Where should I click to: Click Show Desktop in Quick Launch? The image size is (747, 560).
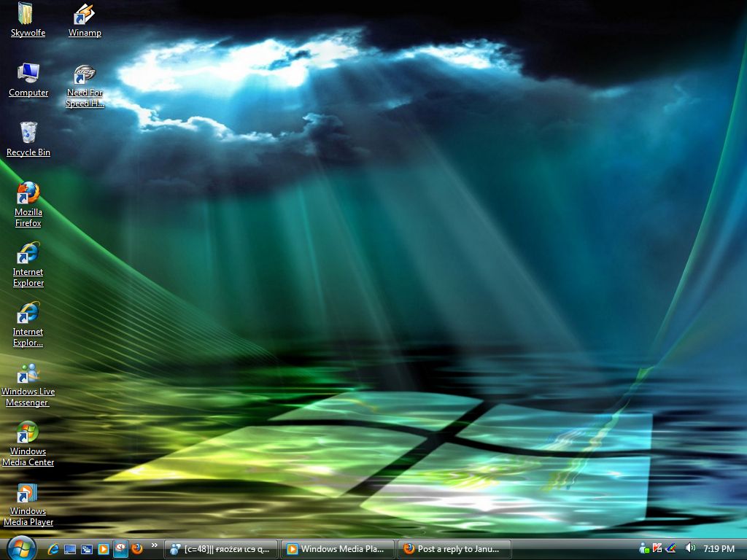click(x=70, y=549)
